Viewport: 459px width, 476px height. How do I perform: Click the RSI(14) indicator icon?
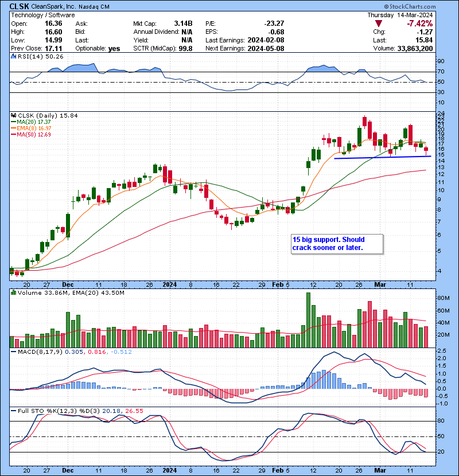tap(13, 56)
